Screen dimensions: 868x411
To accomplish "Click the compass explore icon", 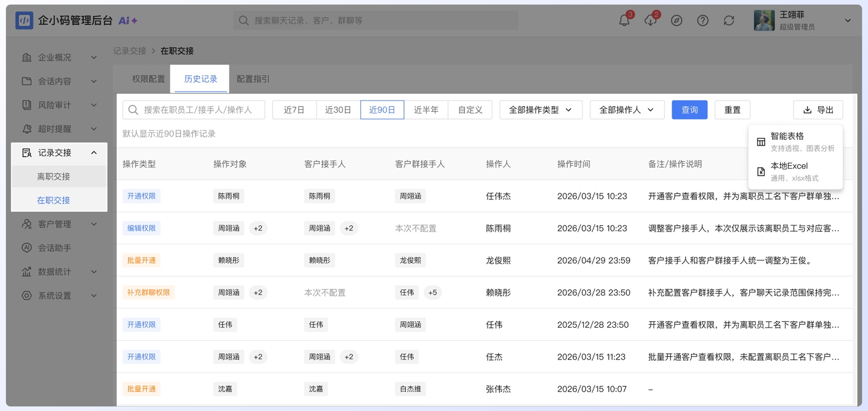I will click(x=676, y=21).
